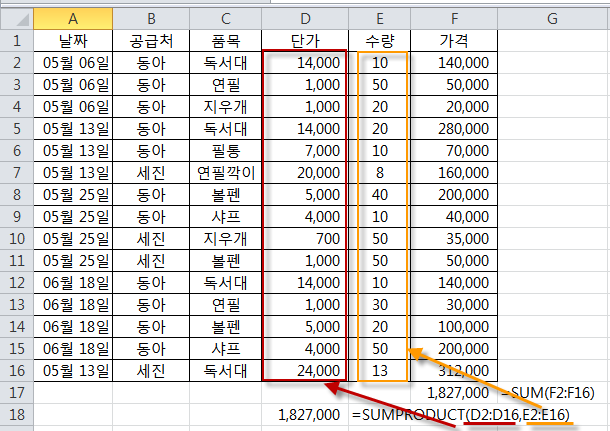Select 연필깎이 cell
Image resolution: width=610 pixels, height=431 pixels.
pyautogui.click(x=226, y=172)
